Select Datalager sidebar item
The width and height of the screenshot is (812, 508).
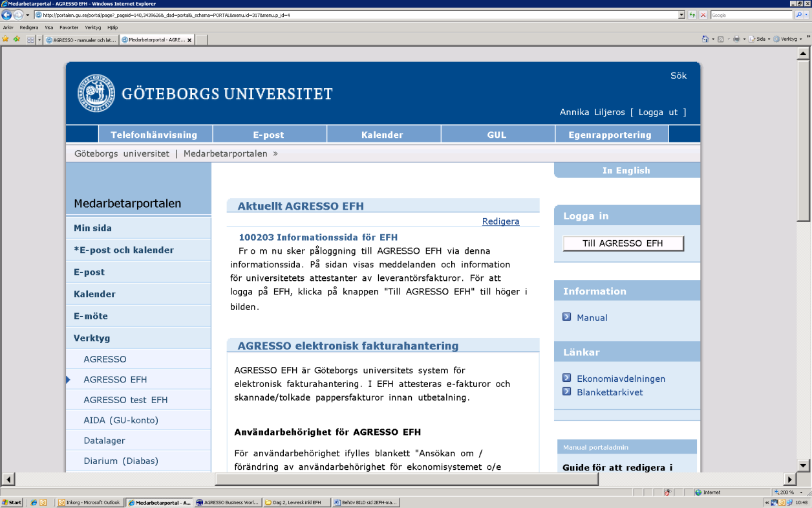(x=138, y=440)
